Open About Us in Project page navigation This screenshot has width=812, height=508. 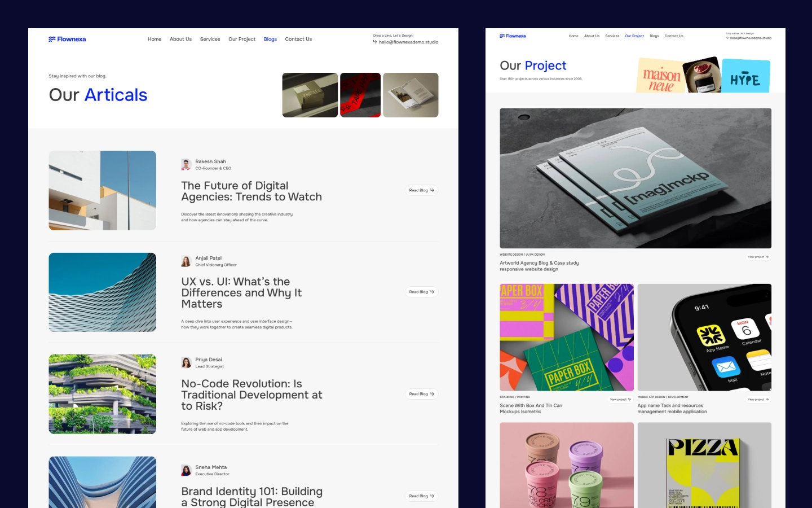[x=592, y=36]
